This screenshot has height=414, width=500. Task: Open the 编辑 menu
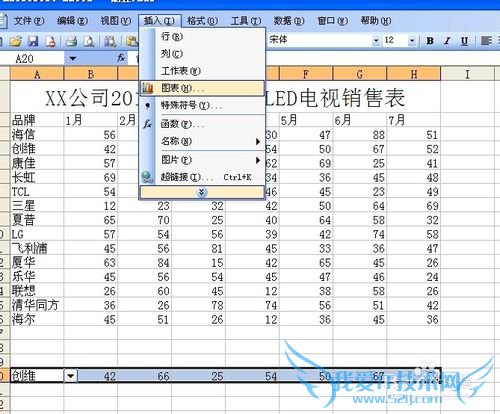click(x=72, y=21)
